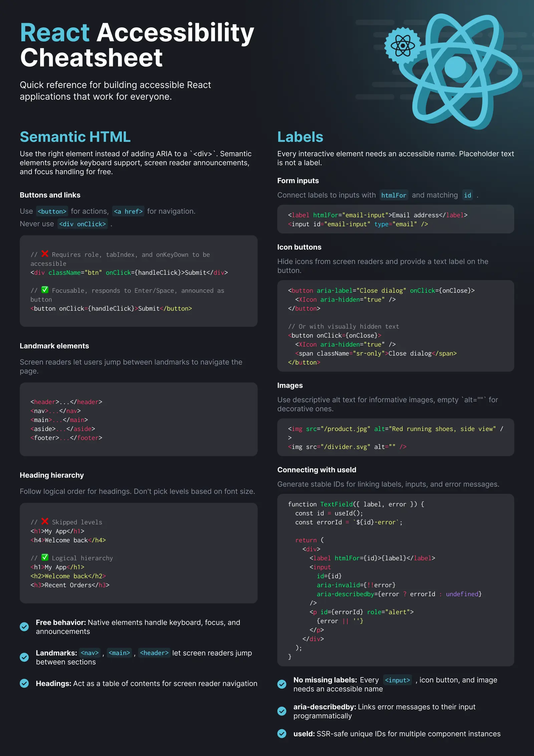Click the 'Semantic HTML' section heading
This screenshot has width=534, height=756.
(75, 137)
